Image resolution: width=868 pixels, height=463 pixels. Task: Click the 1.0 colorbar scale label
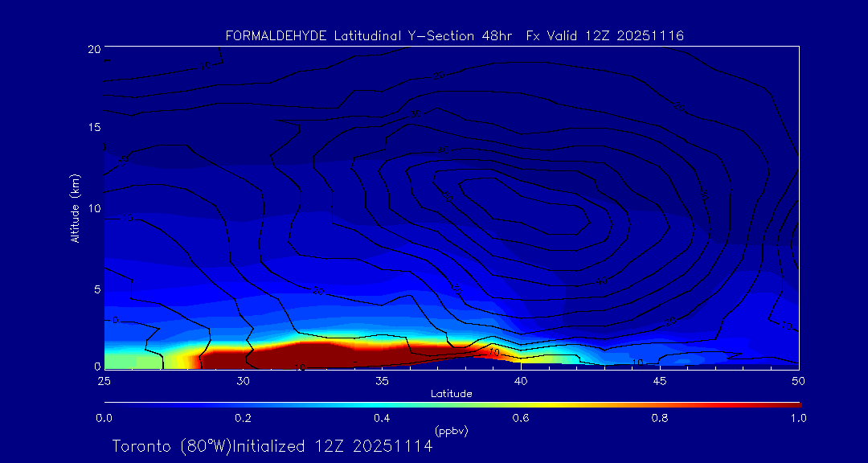click(798, 418)
